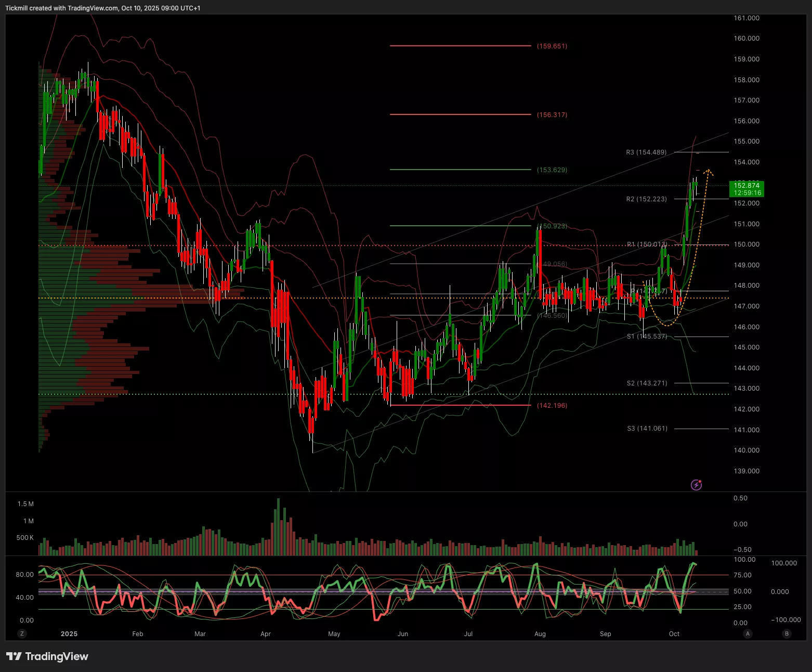812x672 pixels.
Task: Select the S3 (141.061) support label
Action: (x=647, y=429)
